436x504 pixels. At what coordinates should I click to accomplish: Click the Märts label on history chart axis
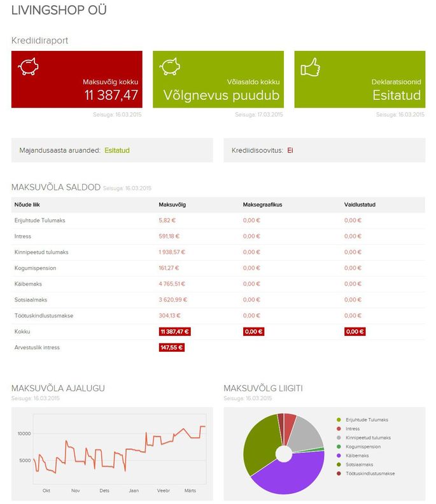click(x=190, y=491)
